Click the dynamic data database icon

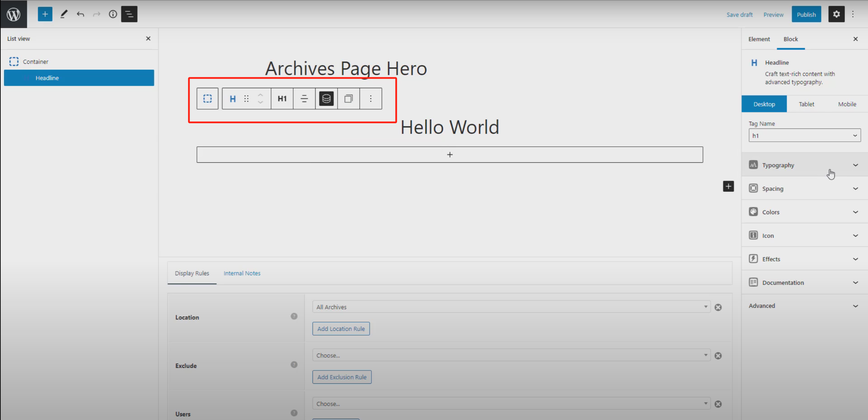pyautogui.click(x=326, y=99)
